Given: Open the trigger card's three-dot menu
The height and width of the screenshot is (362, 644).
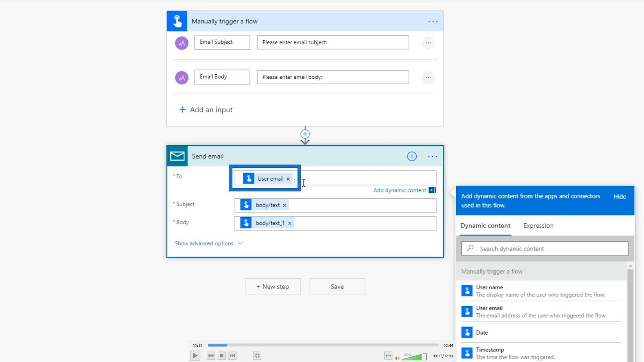Looking at the screenshot, I should tap(433, 21).
